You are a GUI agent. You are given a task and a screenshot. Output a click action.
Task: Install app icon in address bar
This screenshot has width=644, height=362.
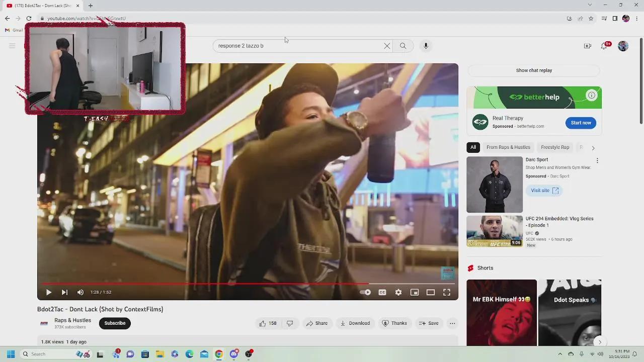coord(570,19)
